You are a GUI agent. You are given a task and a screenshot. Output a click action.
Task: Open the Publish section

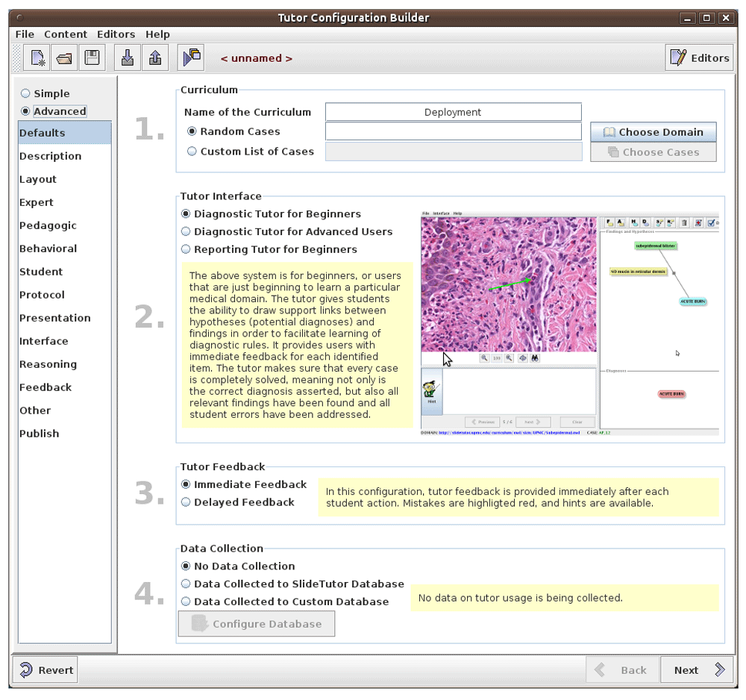(65, 434)
